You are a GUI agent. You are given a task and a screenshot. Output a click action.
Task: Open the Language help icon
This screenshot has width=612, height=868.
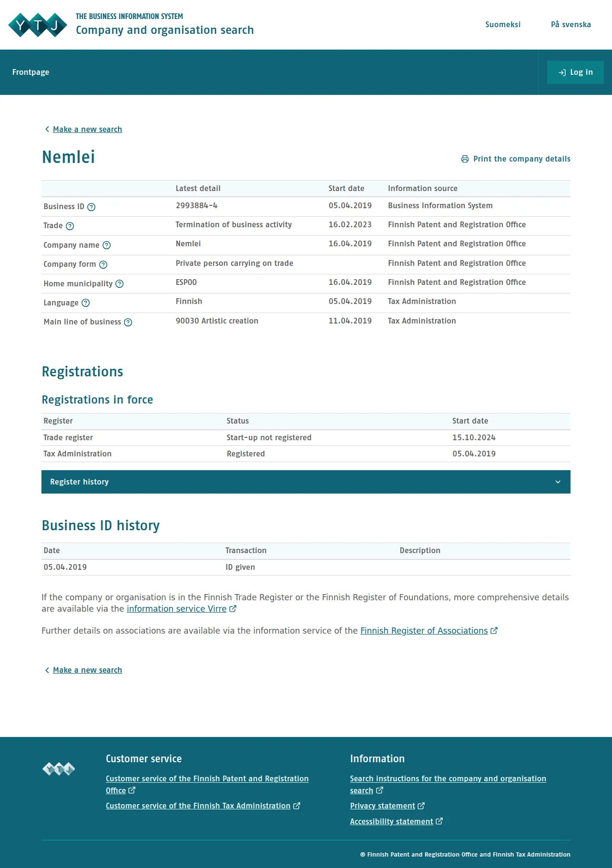[x=86, y=303]
